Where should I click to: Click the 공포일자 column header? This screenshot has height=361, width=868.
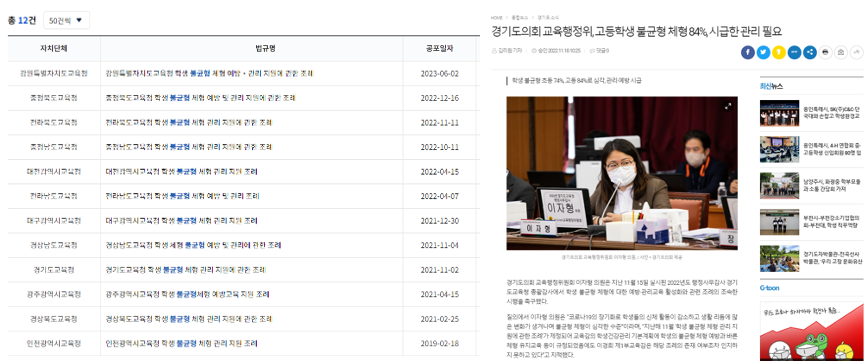point(440,49)
